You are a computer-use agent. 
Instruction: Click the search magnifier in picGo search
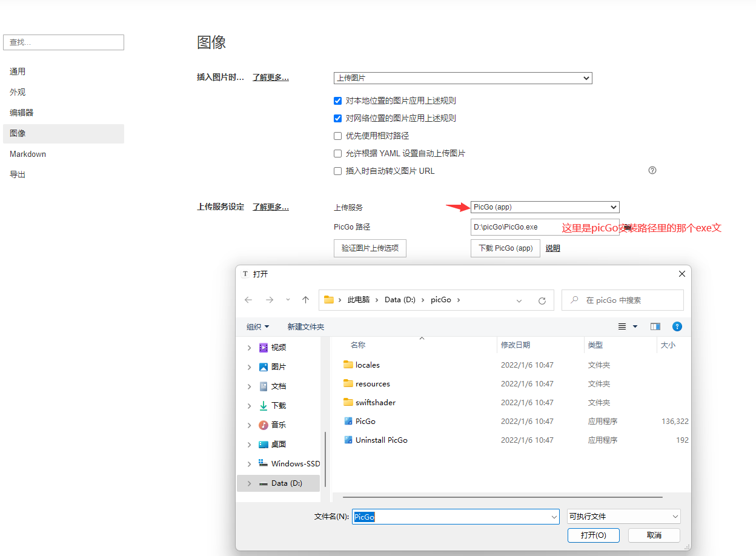574,300
